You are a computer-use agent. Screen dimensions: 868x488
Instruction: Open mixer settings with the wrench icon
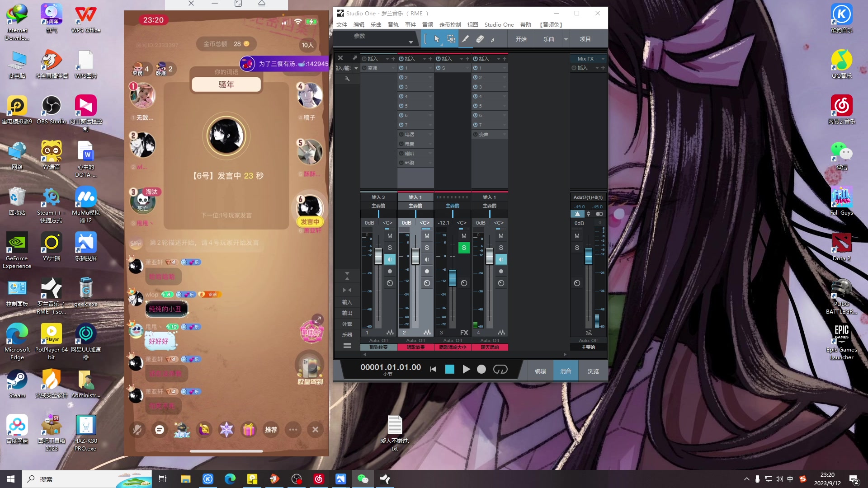[347, 79]
